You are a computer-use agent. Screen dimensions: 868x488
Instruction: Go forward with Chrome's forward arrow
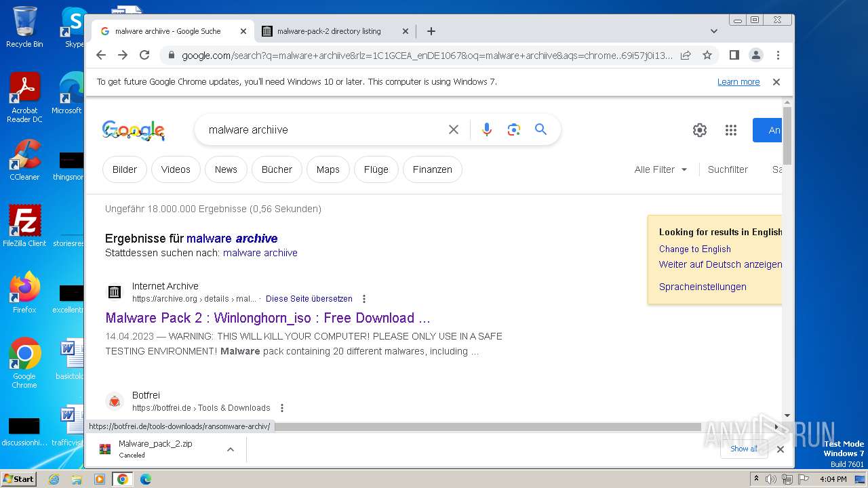point(123,55)
